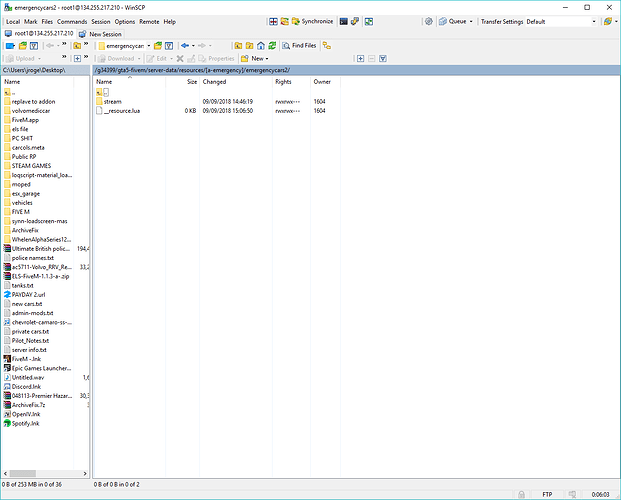The image size is (621, 500).
Task: Click the New button on remote toolbar
Action: click(253, 59)
